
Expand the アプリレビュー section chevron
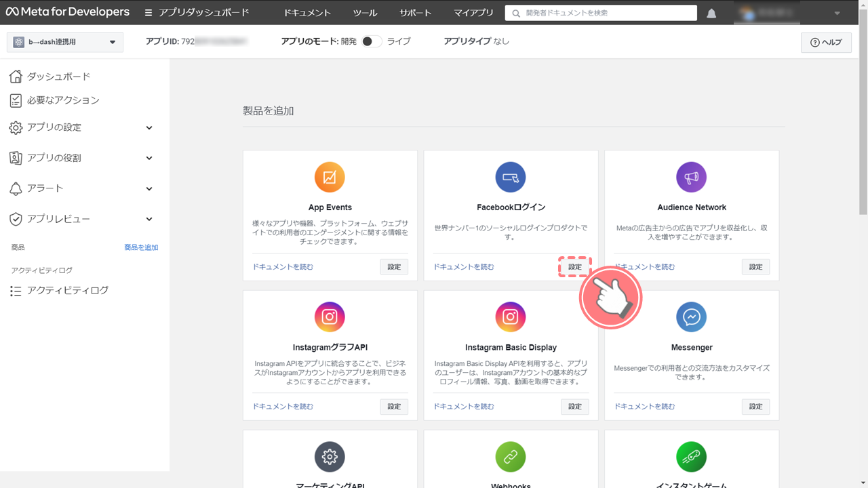tap(149, 219)
